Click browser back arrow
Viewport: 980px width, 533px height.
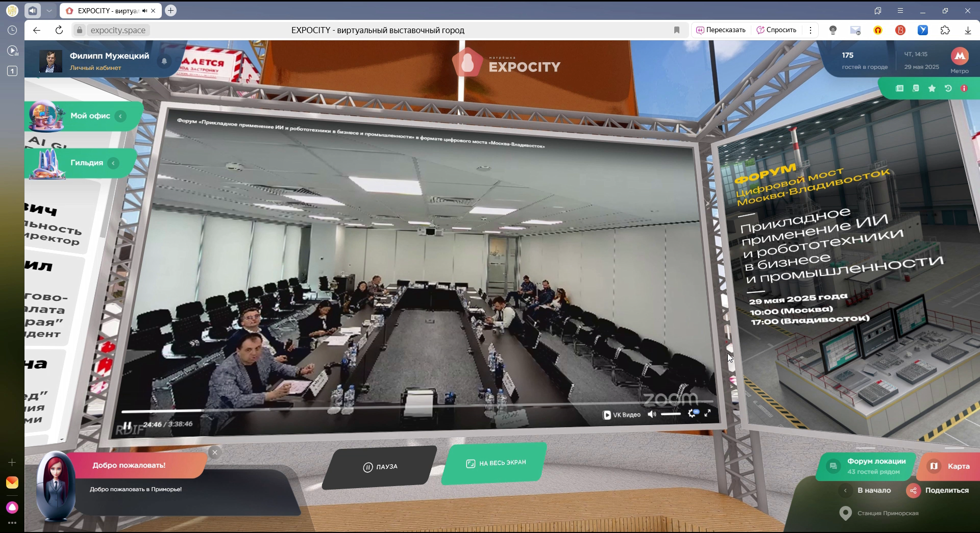click(x=37, y=30)
